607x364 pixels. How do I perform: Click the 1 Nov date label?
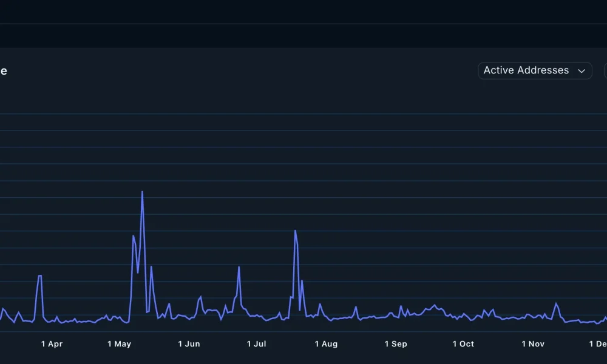[x=533, y=344]
